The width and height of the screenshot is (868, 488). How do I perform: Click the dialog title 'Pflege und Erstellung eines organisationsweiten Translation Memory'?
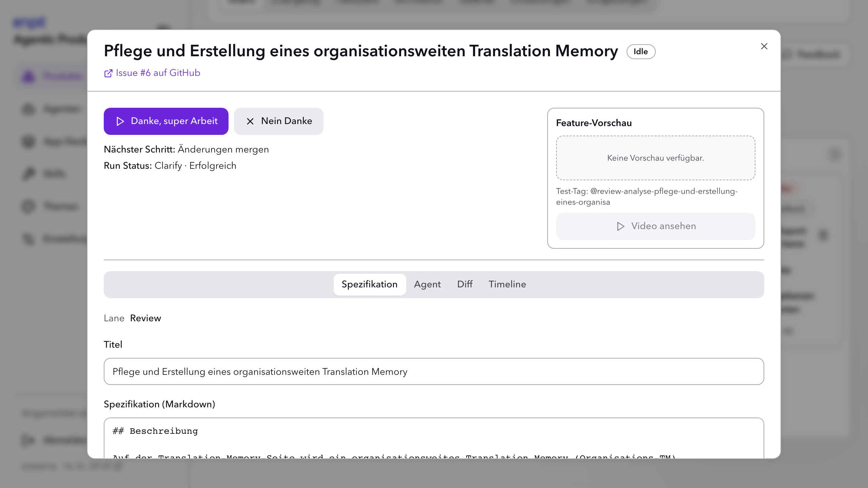pos(361,51)
